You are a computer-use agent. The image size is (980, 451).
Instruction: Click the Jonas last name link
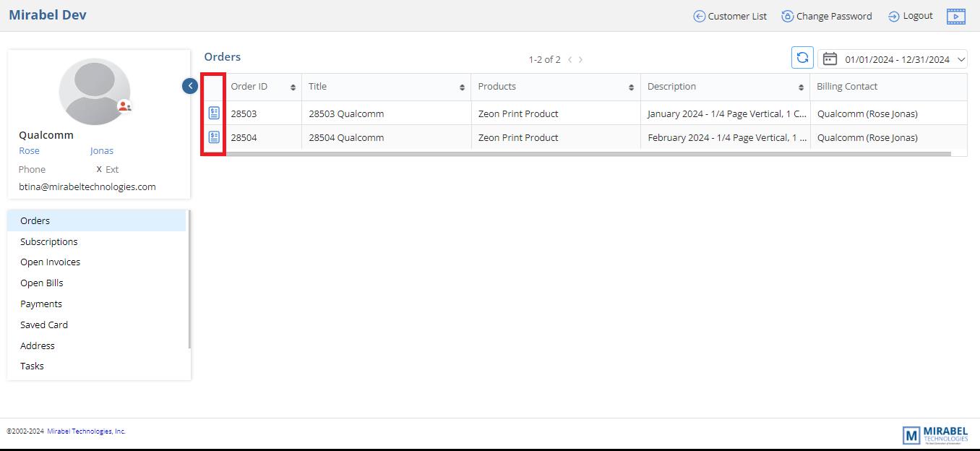coord(102,151)
